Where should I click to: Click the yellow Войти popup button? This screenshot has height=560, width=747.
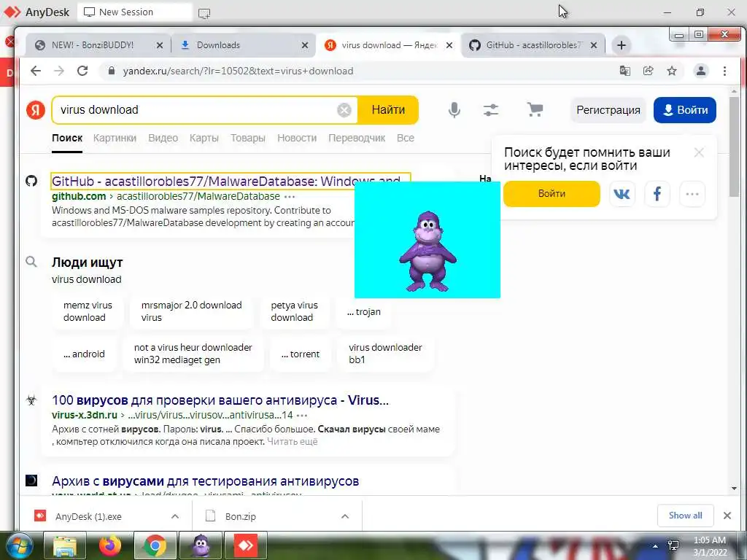[x=551, y=194]
